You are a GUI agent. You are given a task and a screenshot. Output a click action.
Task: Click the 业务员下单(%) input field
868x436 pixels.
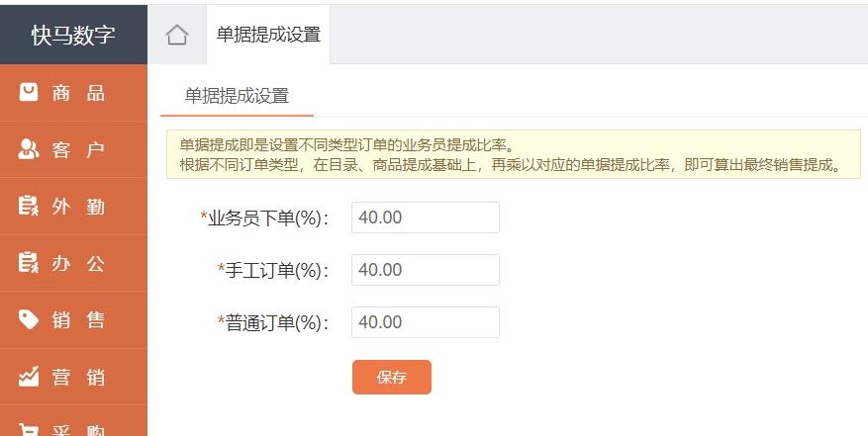pyautogui.click(x=426, y=218)
